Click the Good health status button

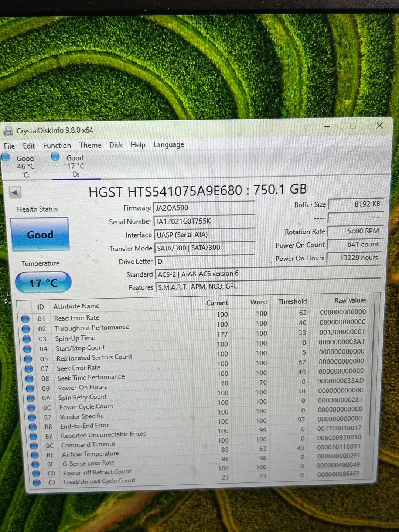[40, 234]
